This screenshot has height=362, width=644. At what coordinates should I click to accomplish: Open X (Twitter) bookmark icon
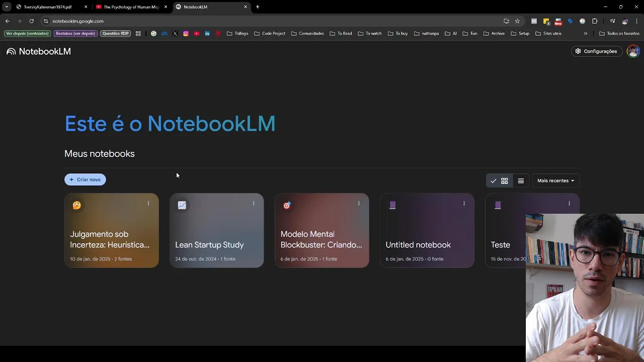(175, 34)
